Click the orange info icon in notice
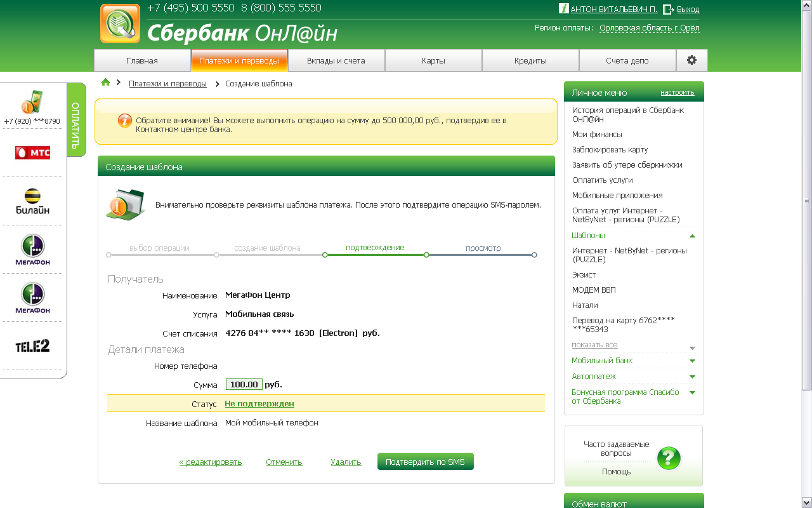This screenshot has height=508, width=812. [125, 121]
